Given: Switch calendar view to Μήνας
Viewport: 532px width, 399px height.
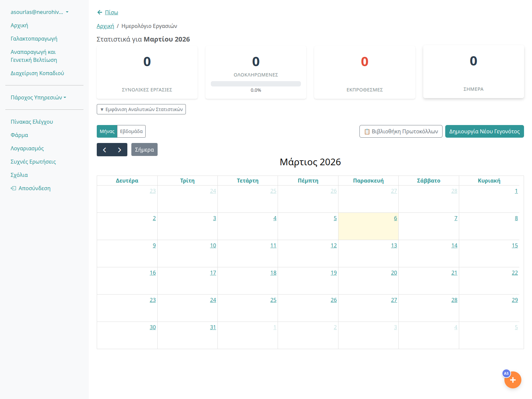Looking at the screenshot, I should [107, 131].
